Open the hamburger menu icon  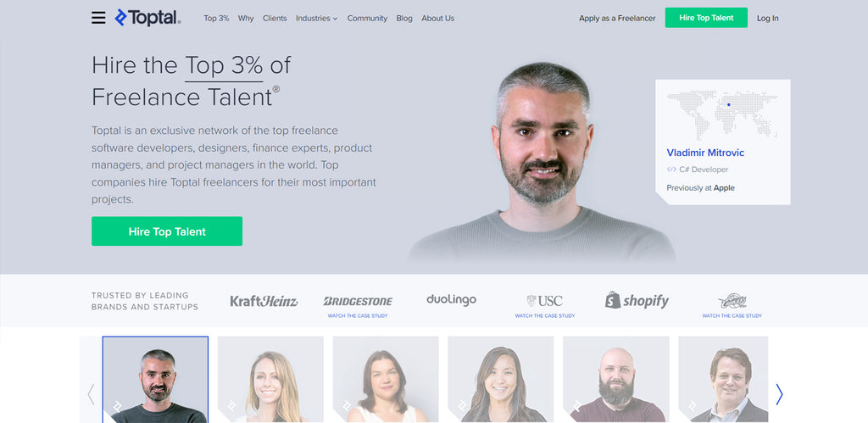coord(98,18)
